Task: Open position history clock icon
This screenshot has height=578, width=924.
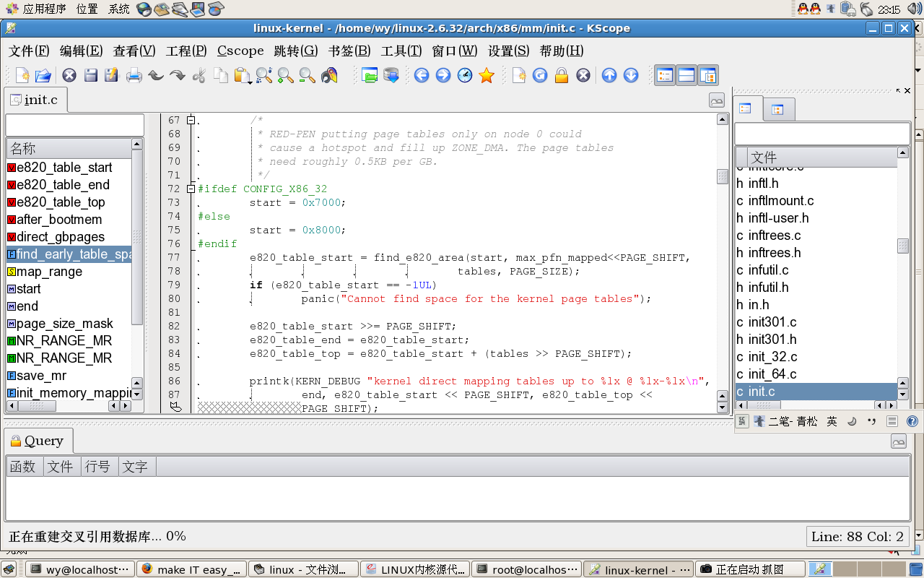Action: 465,75
